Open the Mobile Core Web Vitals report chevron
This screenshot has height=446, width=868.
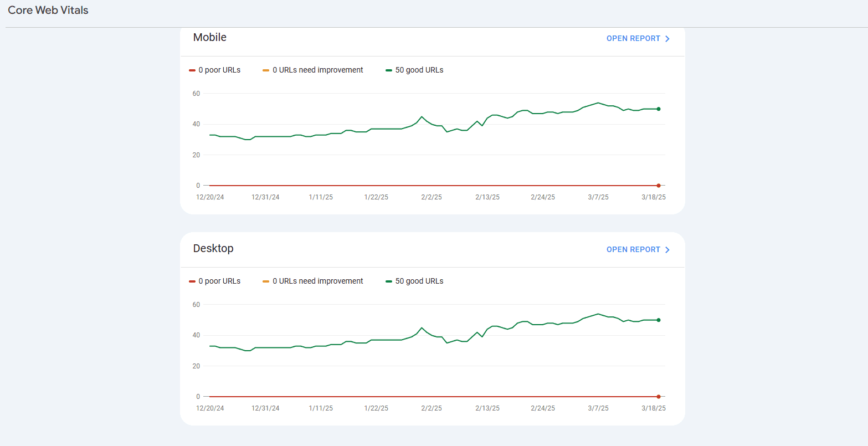[x=667, y=38]
